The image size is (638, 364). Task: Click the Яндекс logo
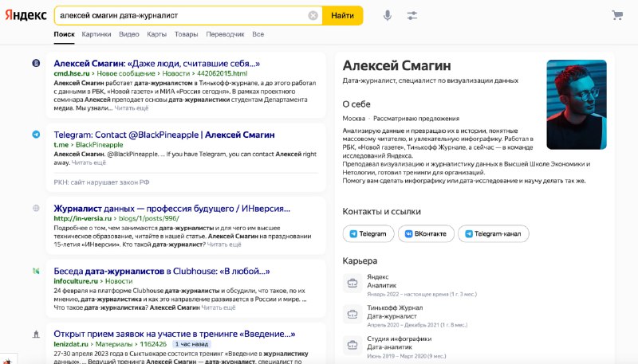click(x=26, y=15)
